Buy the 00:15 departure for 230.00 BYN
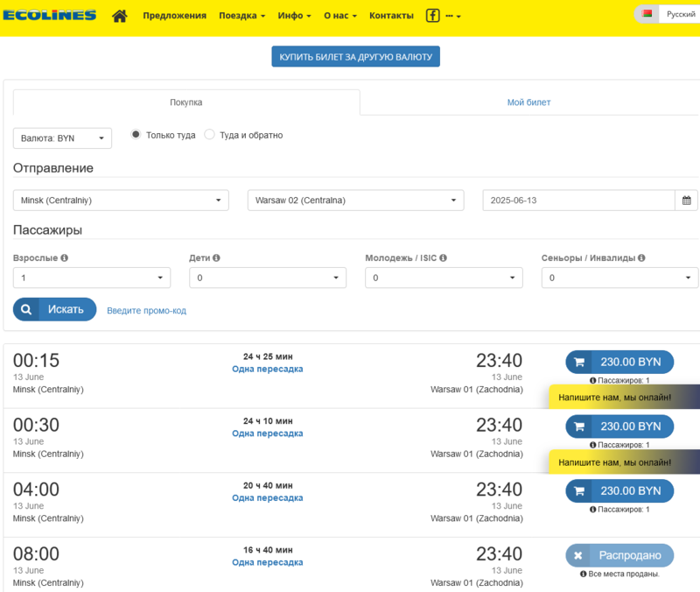Image resolution: width=700 pixels, height=592 pixels. 619,362
